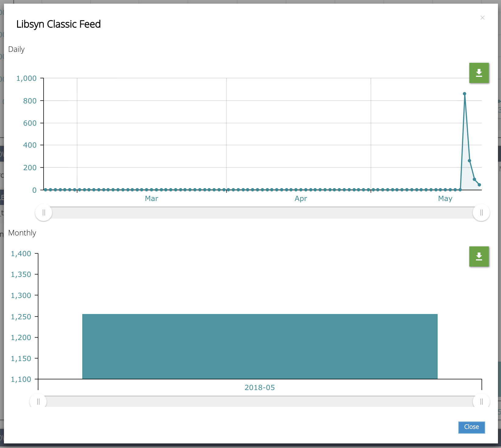Click the May axis label
This screenshot has height=448, width=501.
coord(445,199)
